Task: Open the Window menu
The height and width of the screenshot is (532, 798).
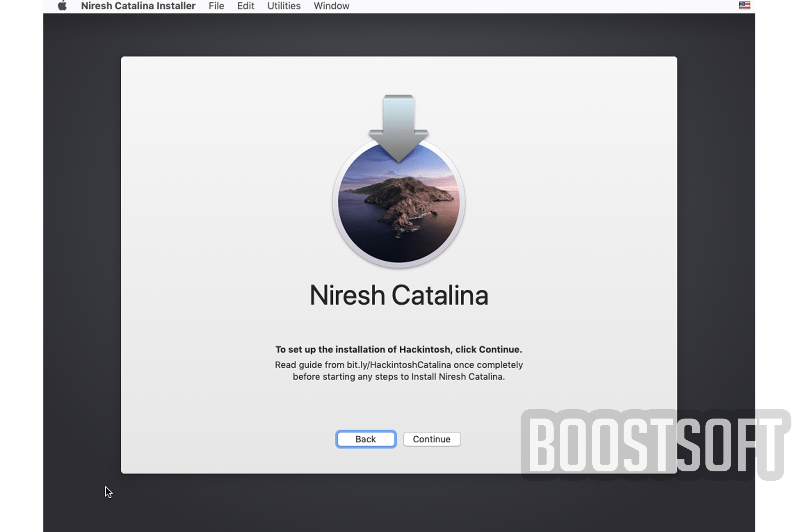Action: (x=331, y=6)
